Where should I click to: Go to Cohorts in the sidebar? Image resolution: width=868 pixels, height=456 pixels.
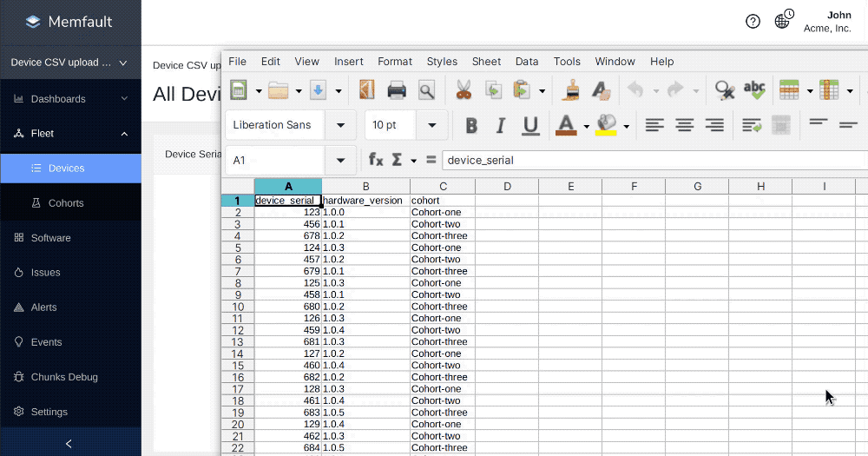pyautogui.click(x=66, y=203)
